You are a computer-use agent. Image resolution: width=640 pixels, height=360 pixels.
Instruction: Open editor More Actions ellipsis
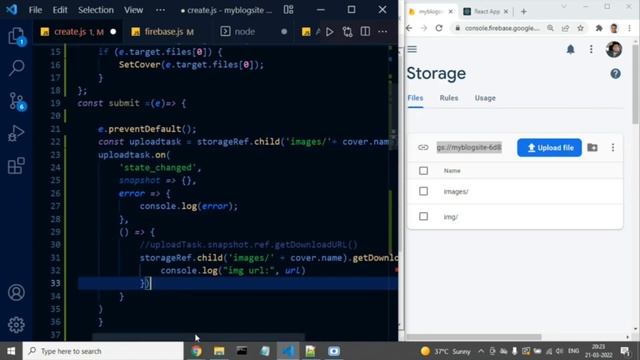(383, 32)
